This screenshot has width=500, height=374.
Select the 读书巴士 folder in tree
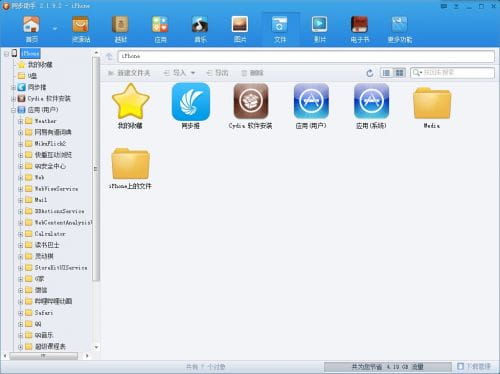[x=42, y=245]
